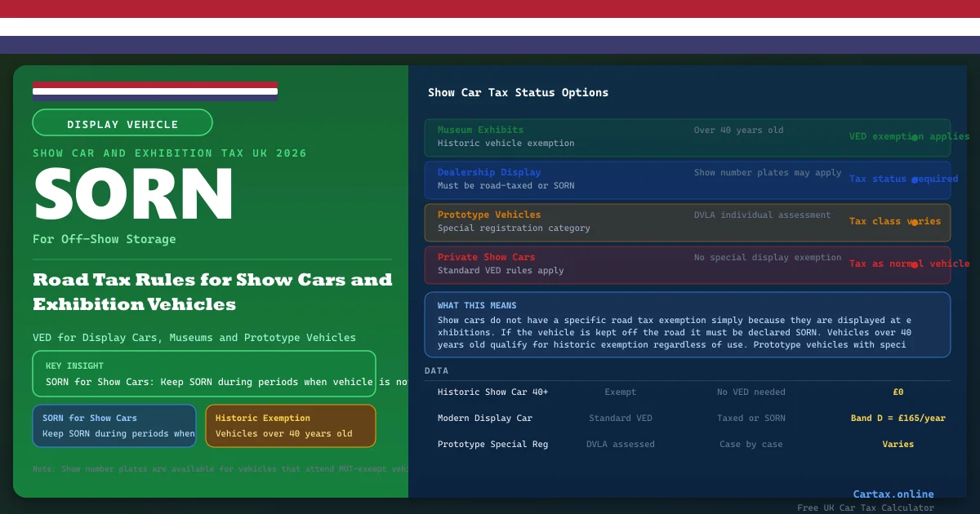
Task: Click the Band D = £165/year value
Action: pos(898,419)
